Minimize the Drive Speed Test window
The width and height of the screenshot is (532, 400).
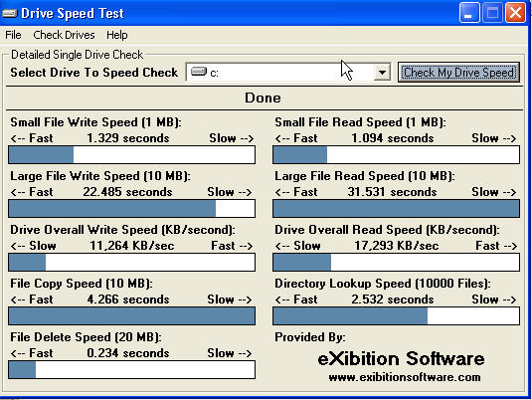tap(469, 13)
